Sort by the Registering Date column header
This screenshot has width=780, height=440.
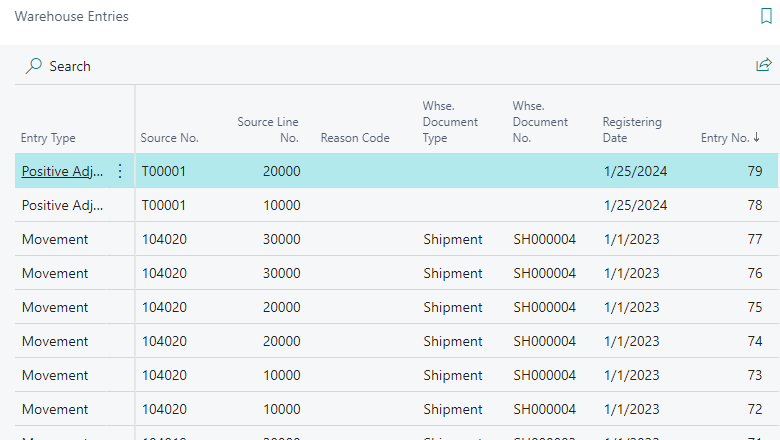point(632,130)
